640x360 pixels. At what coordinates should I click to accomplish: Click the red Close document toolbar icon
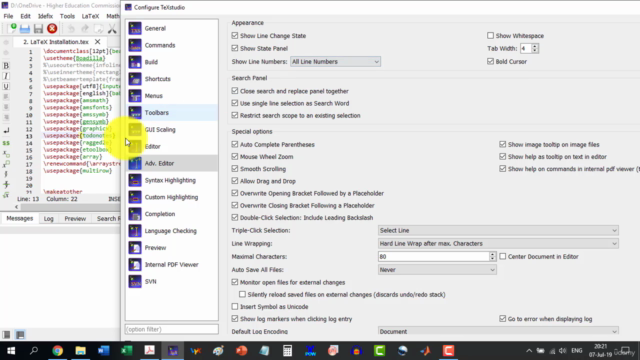click(x=52, y=28)
